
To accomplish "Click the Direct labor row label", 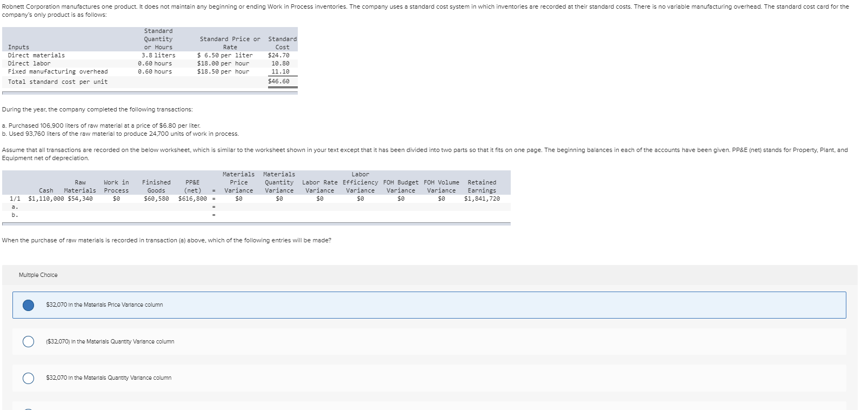I will coord(29,63).
